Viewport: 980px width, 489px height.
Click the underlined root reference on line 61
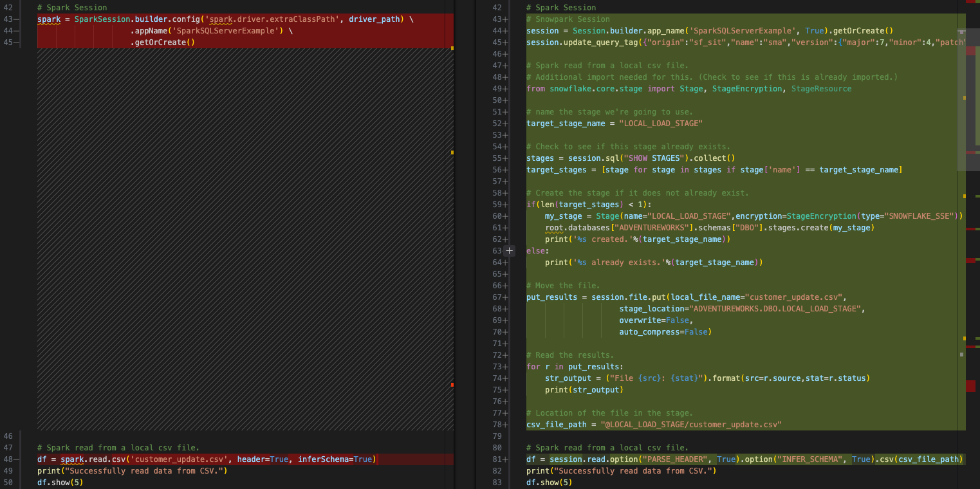(550, 227)
